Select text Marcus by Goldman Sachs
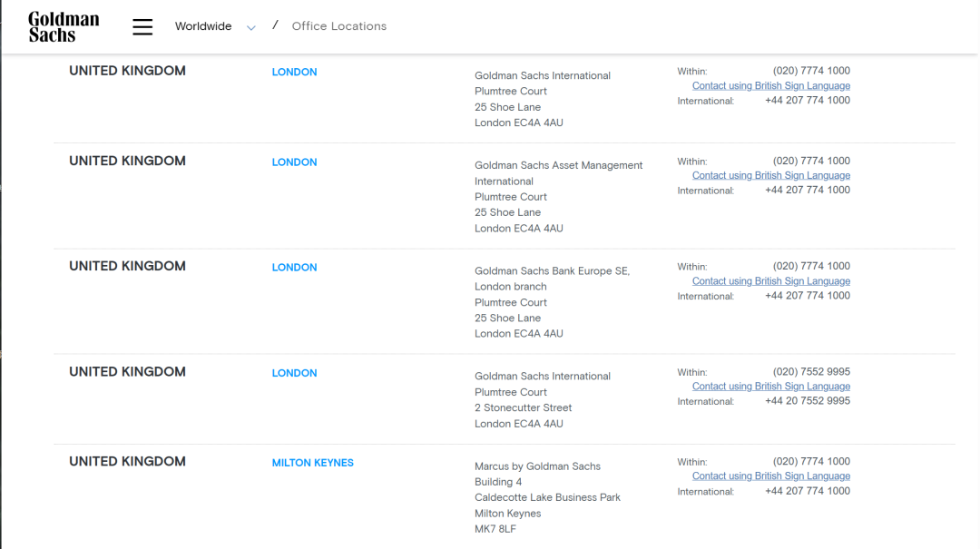Screen dimensions: 980x549 tap(537, 466)
